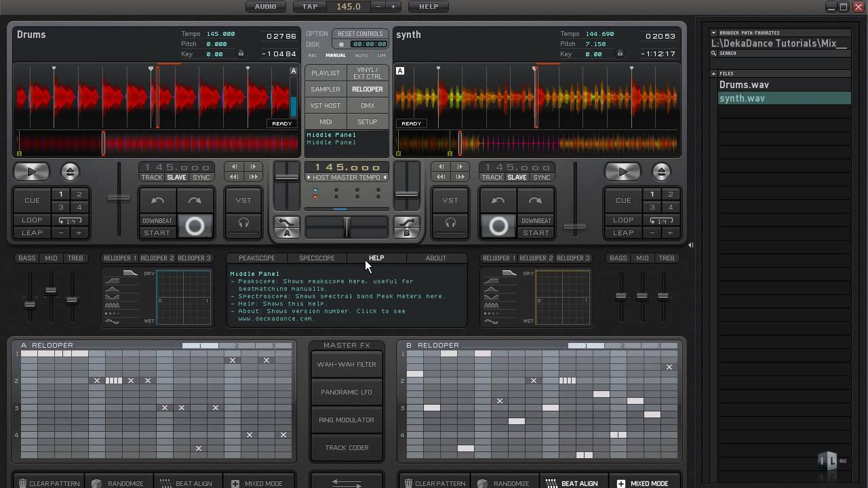
Task: Click the crossfader handle
Action: [x=347, y=227]
